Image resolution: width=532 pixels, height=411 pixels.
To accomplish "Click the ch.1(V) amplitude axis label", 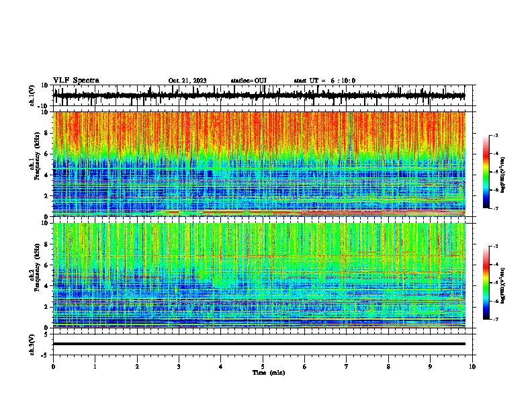I will (32, 95).
